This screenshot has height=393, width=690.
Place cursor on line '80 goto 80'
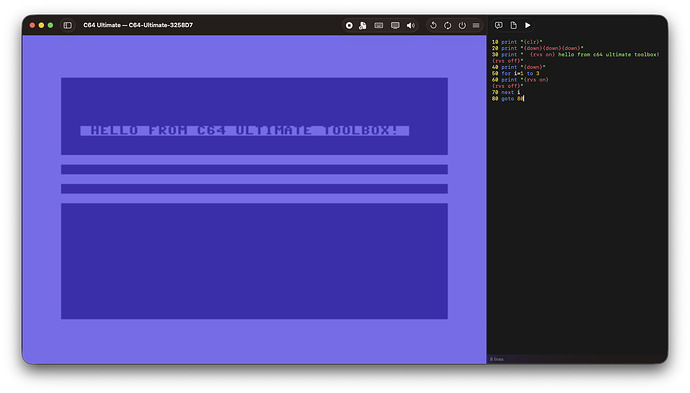(508, 99)
